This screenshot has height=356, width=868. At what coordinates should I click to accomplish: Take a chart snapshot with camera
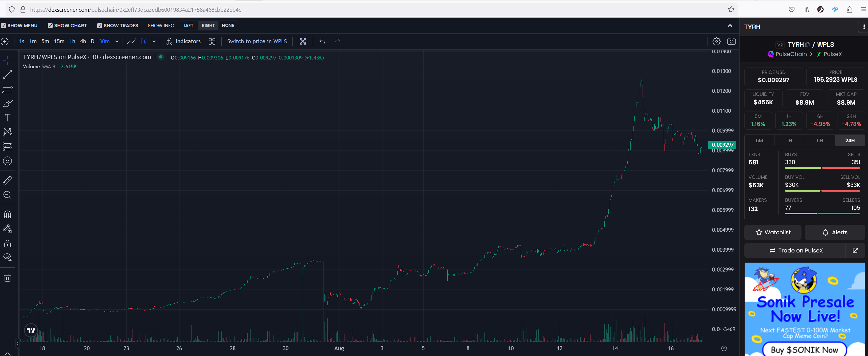(x=731, y=41)
